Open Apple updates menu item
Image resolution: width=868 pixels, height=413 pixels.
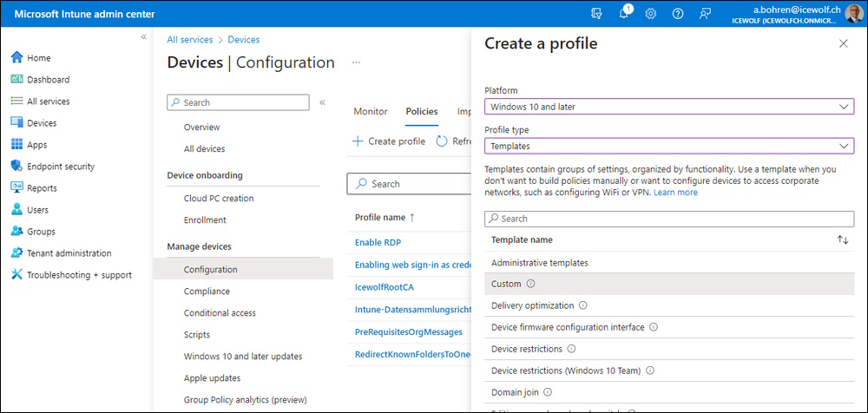[212, 378]
